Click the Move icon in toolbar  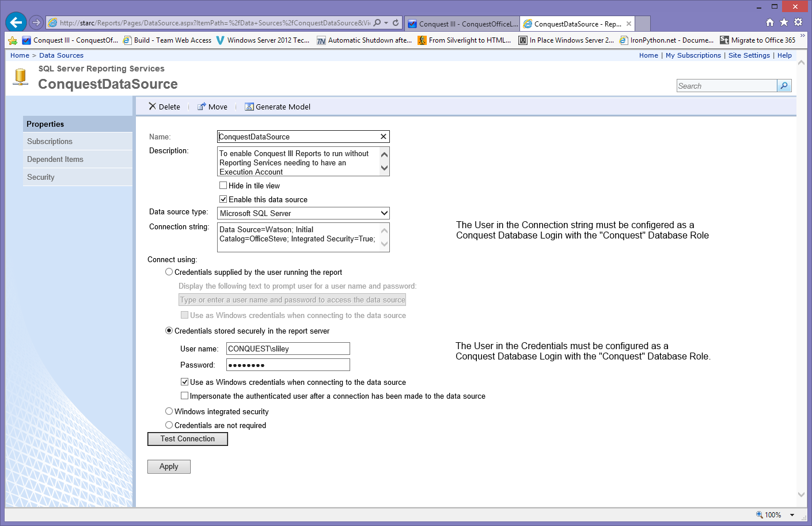tap(202, 107)
